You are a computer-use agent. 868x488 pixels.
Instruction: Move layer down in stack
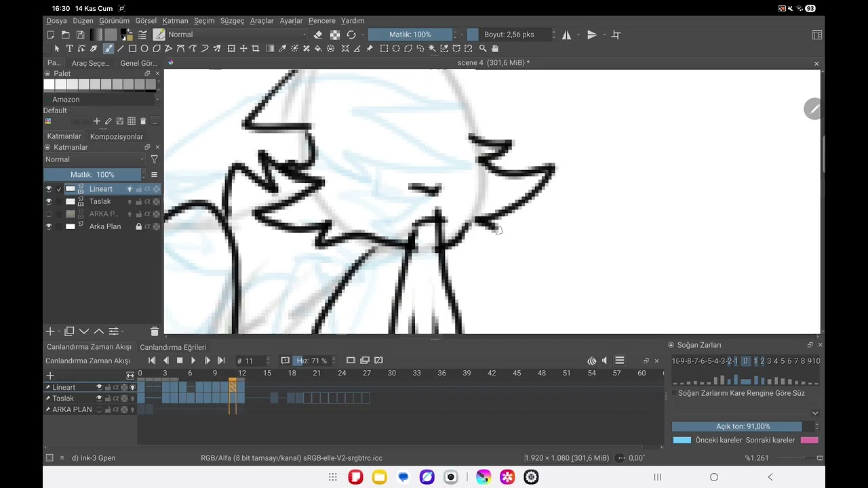tap(84, 331)
